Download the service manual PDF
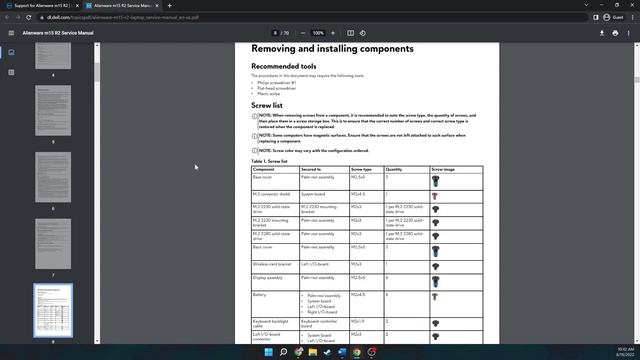Viewport: 640px width, 360px height. coord(602,33)
